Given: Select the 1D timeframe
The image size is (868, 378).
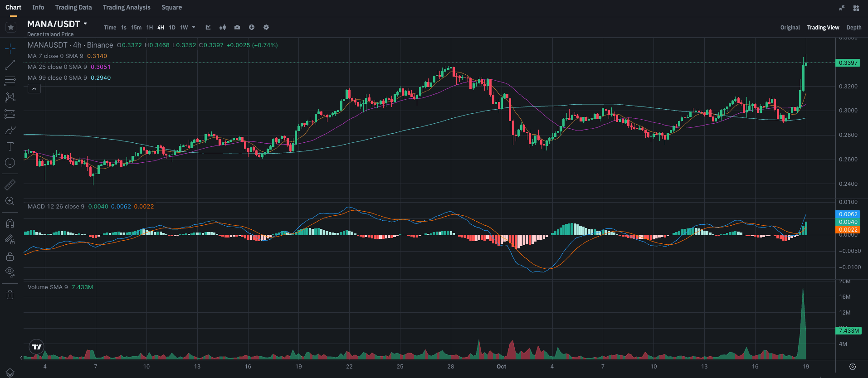Looking at the screenshot, I should [172, 28].
